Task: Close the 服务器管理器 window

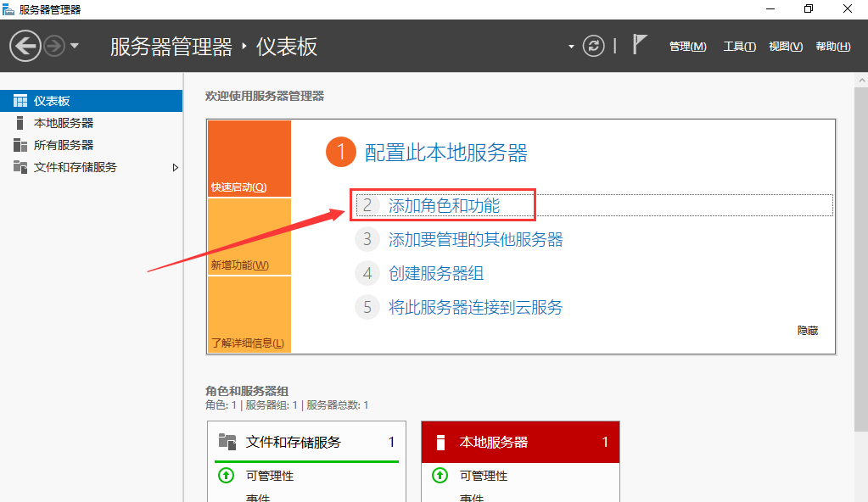Action: (848, 8)
